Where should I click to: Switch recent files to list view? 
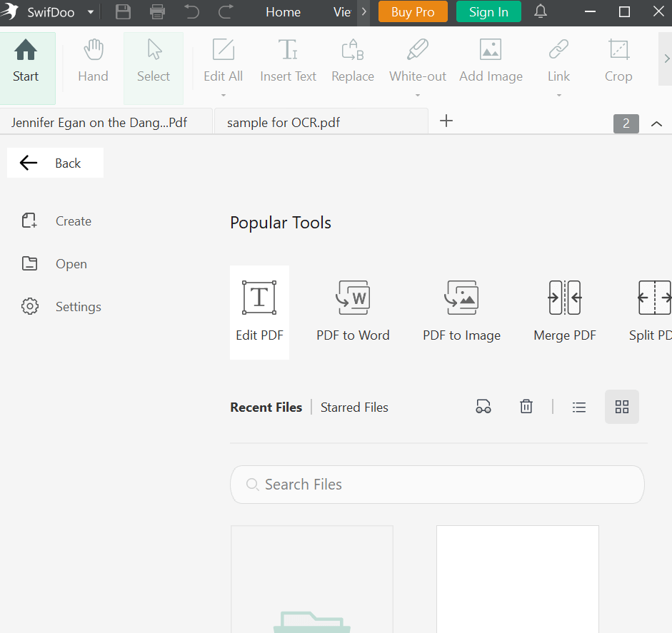click(x=579, y=407)
